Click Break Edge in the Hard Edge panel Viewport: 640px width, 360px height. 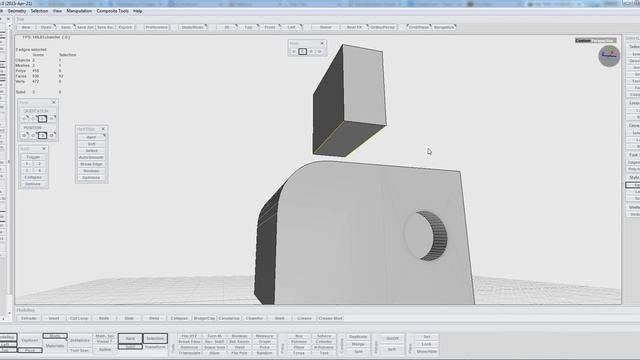[91, 164]
